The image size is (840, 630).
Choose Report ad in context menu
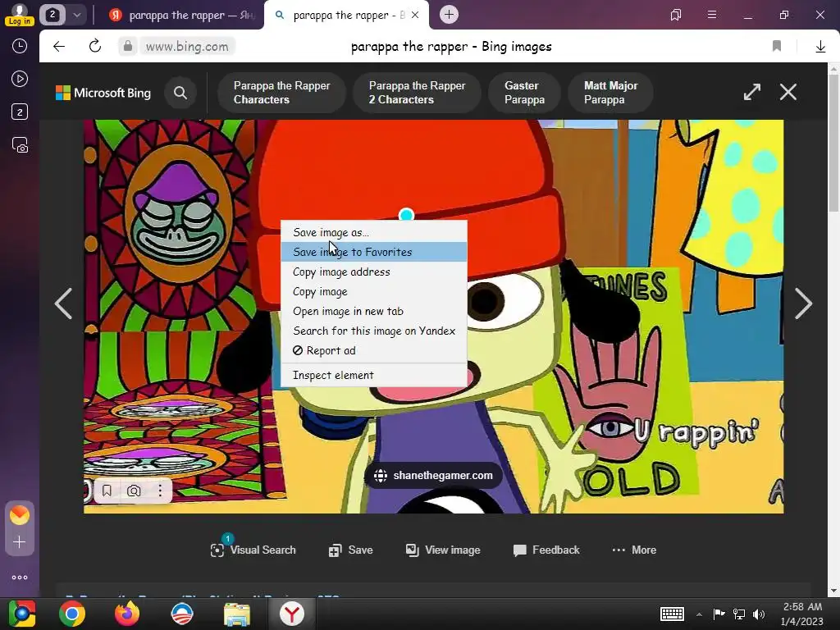tap(374, 350)
